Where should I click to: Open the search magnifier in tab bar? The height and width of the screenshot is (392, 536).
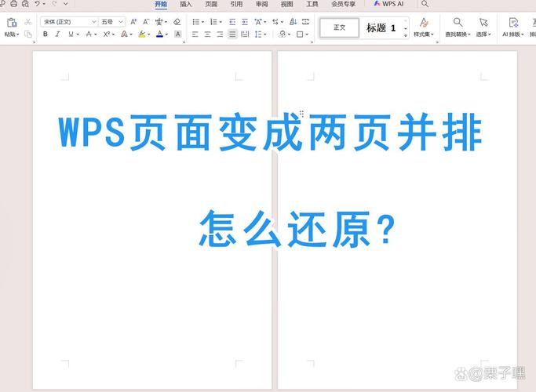pyautogui.click(x=425, y=4)
